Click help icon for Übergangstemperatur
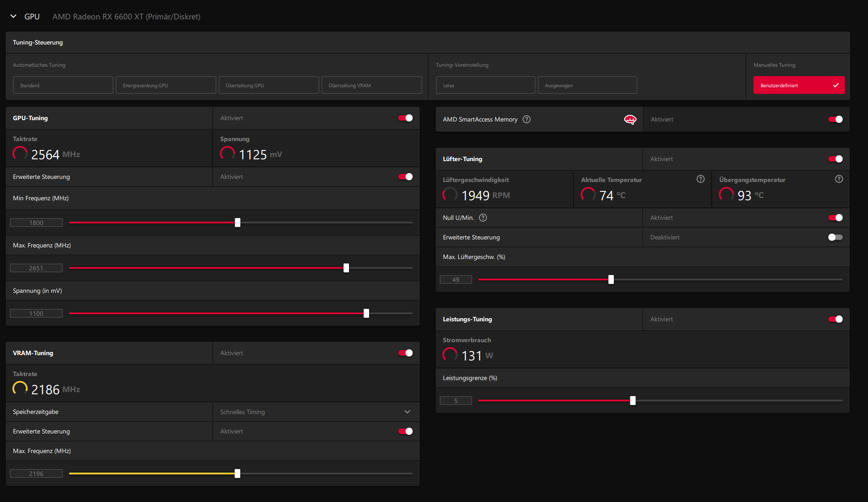 click(x=839, y=179)
